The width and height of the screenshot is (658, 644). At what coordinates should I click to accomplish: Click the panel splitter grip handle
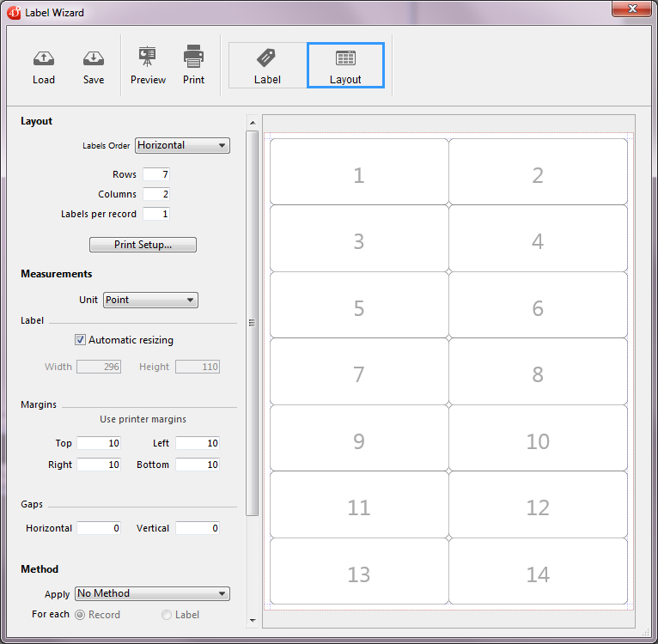tap(252, 323)
